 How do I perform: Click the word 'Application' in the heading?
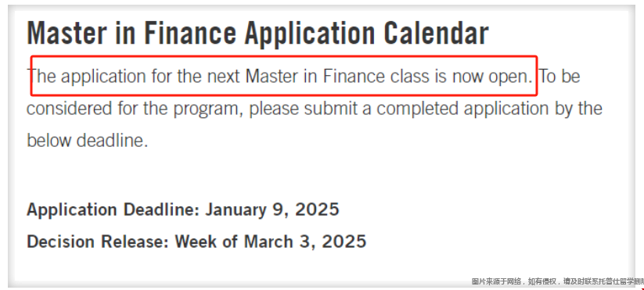(311, 34)
